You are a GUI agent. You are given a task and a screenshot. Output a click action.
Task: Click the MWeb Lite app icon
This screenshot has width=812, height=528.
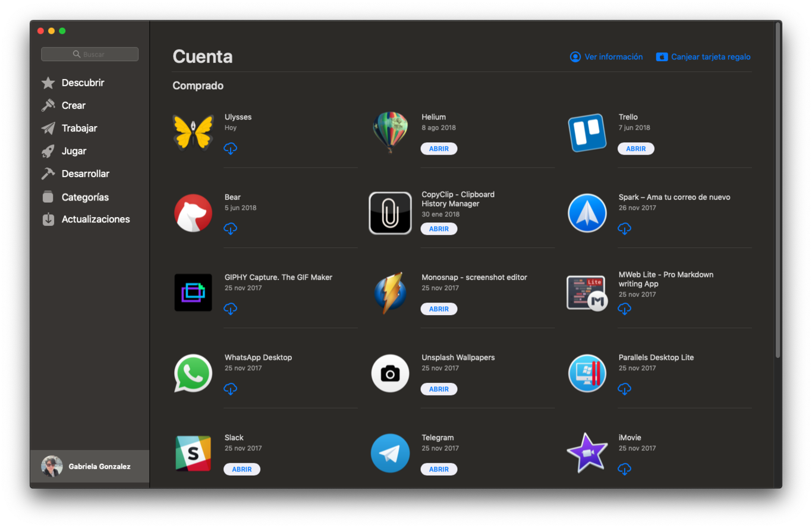tap(587, 293)
